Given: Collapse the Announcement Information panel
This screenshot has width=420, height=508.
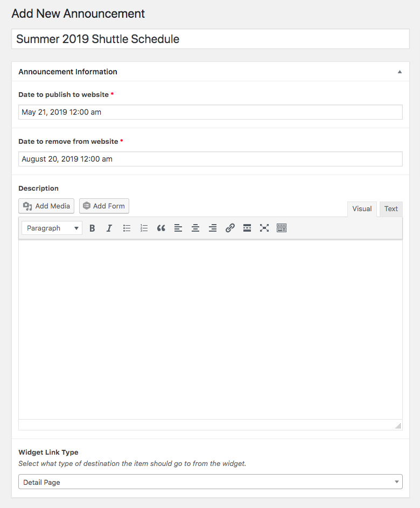Looking at the screenshot, I should pyautogui.click(x=400, y=72).
